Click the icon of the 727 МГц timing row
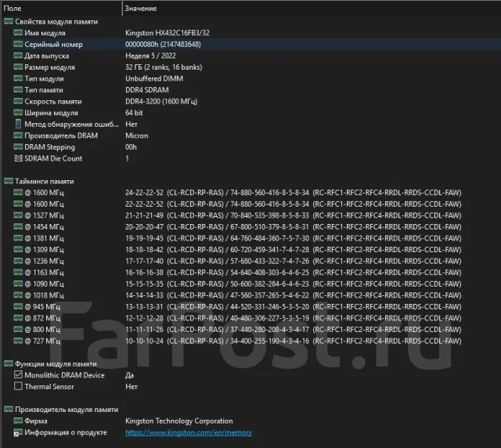The width and height of the screenshot is (501, 448). [x=18, y=341]
